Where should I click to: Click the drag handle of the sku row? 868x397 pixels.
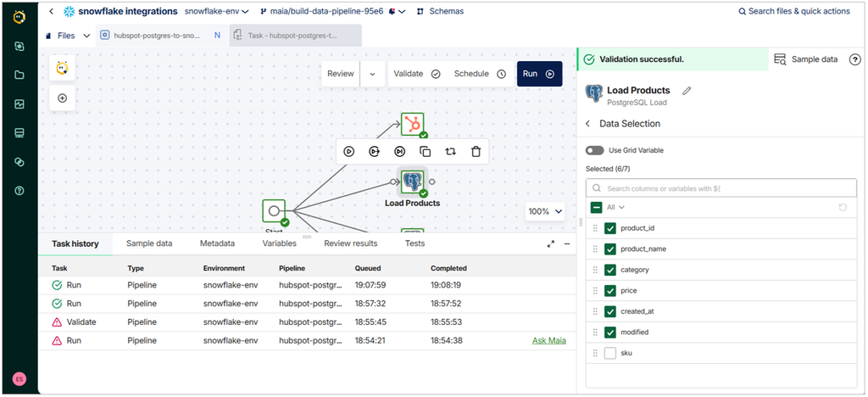[x=595, y=353]
